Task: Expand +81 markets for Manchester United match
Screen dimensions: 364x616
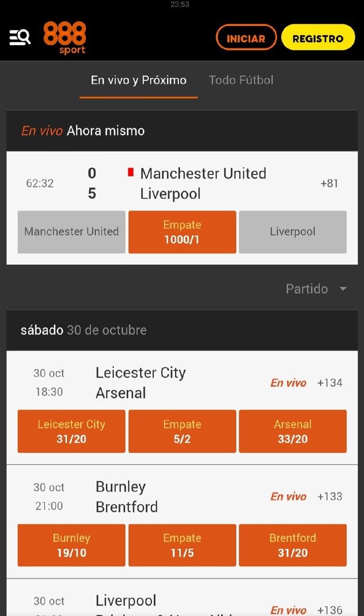Action: click(x=329, y=184)
